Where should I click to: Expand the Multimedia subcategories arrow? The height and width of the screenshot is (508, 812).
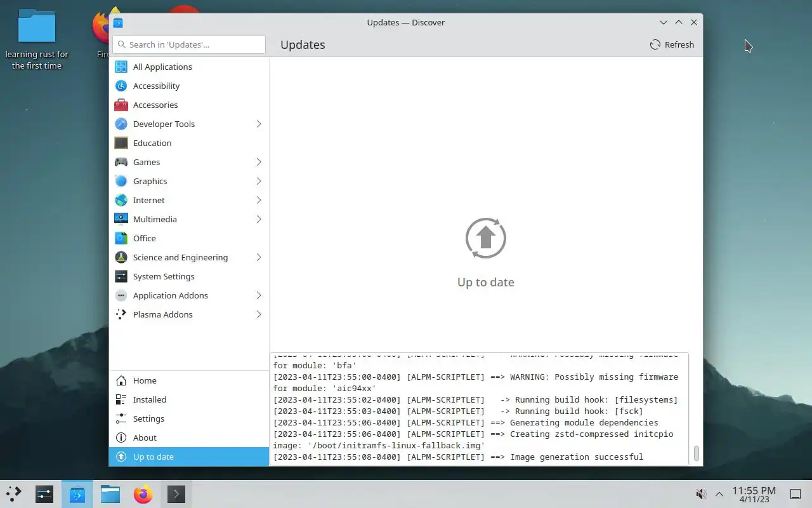pos(259,219)
